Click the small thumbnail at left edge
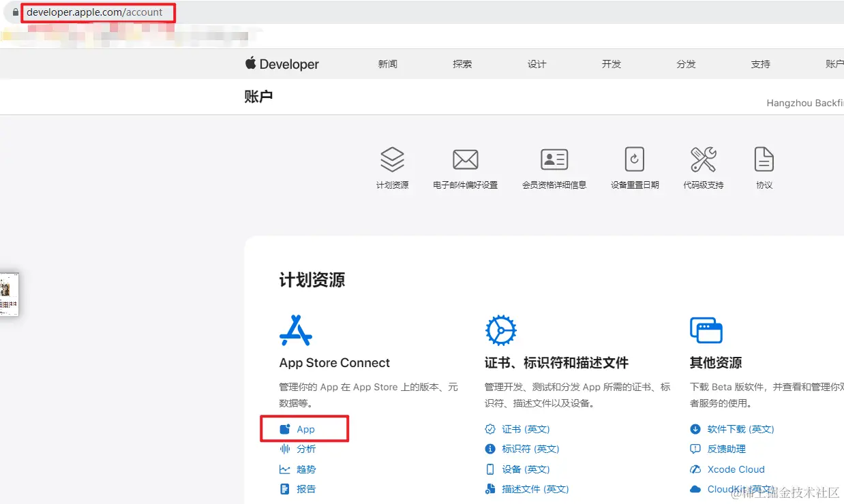Viewport: 844px width, 504px height. [9, 294]
